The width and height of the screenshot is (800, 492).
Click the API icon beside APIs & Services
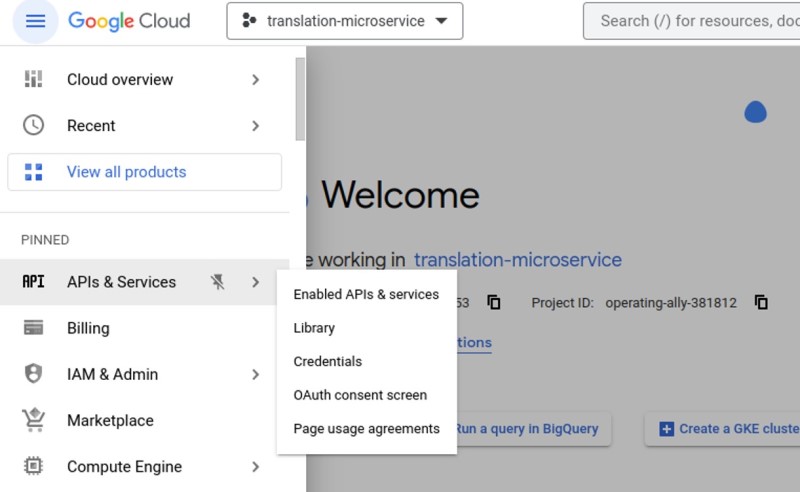click(x=34, y=282)
